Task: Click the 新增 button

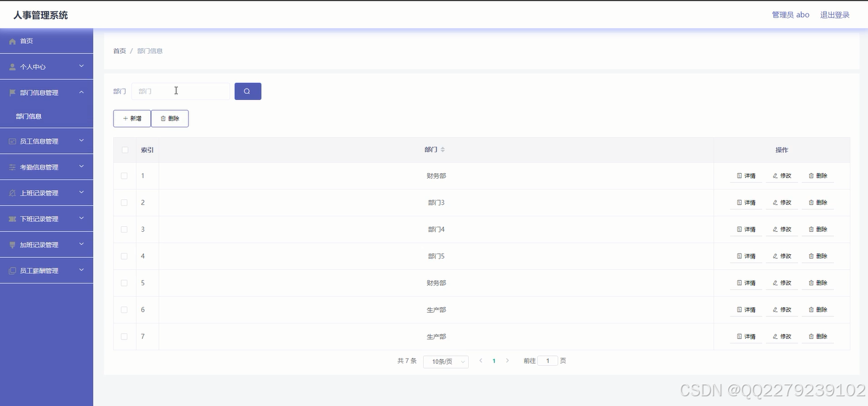Action: point(132,118)
